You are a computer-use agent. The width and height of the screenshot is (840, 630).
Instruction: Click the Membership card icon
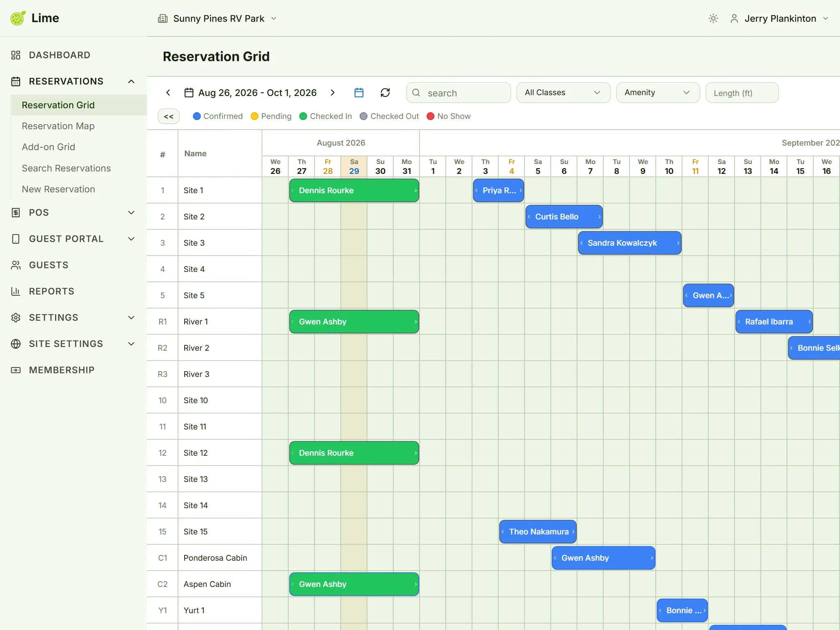[x=16, y=370]
